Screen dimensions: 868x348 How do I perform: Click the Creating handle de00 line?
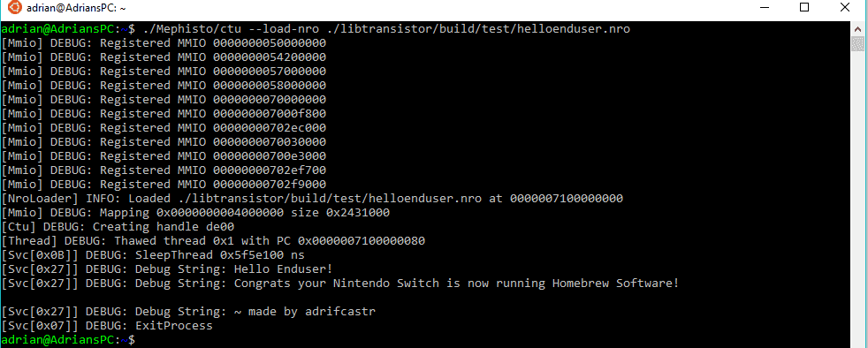point(118,227)
